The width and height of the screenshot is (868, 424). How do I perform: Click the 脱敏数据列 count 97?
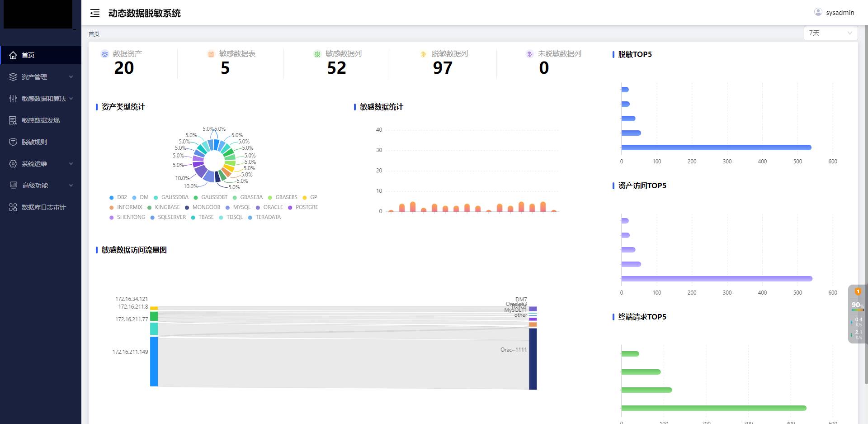click(x=443, y=68)
